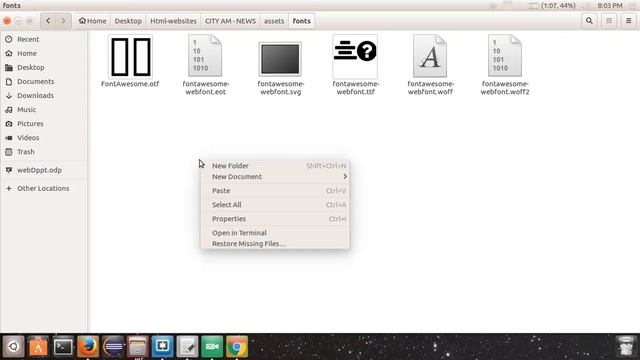Image resolution: width=640 pixels, height=360 pixels.
Task: Click the fonts breadcrumb in path bar
Action: (x=302, y=21)
